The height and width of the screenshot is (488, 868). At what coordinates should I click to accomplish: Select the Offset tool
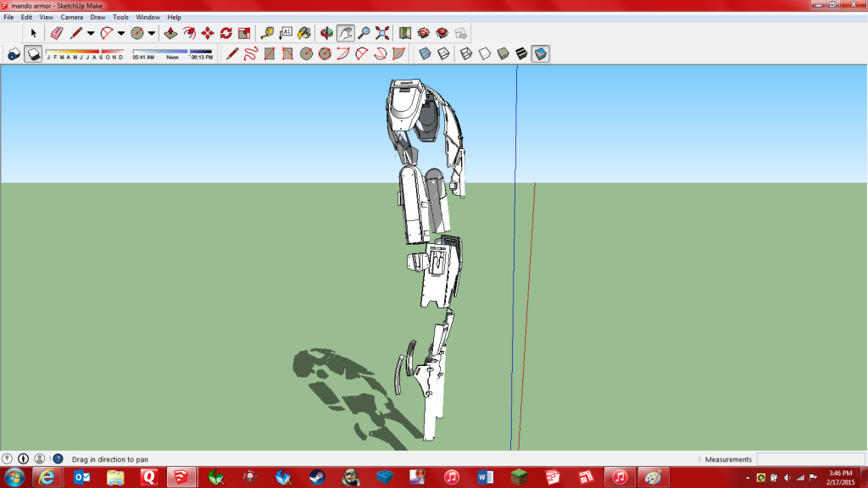pos(189,33)
